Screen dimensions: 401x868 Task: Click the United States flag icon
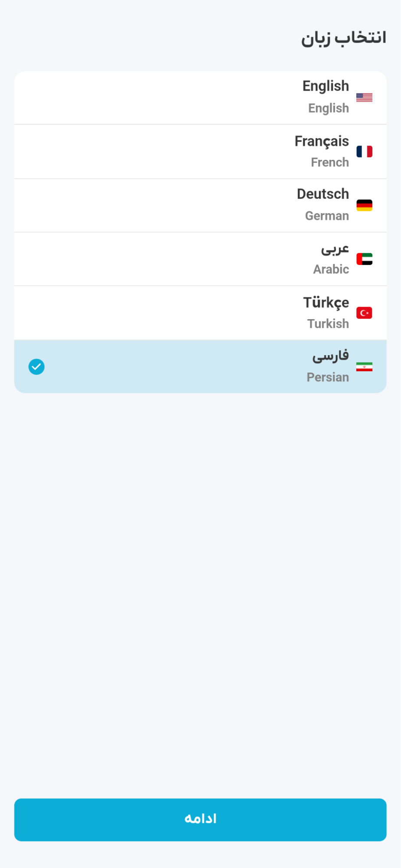(x=364, y=97)
